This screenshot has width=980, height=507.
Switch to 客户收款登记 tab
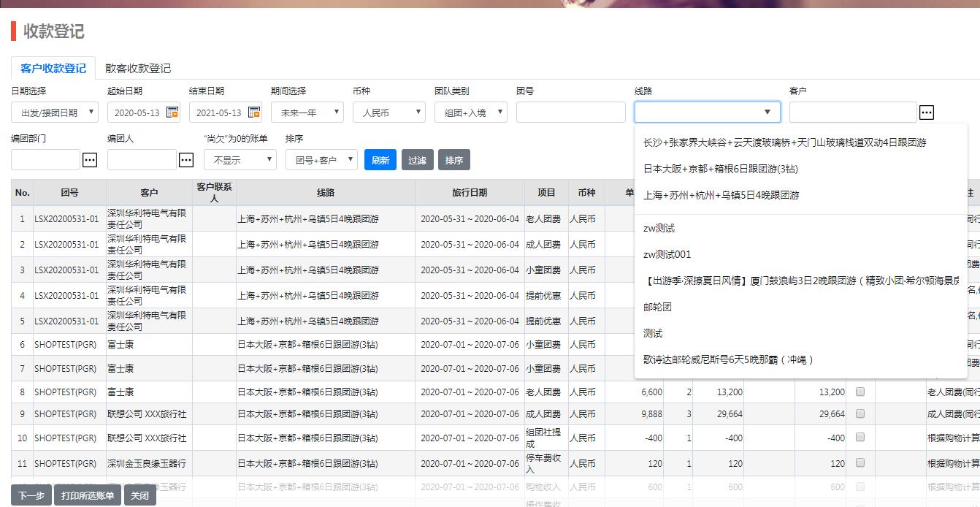pos(53,68)
